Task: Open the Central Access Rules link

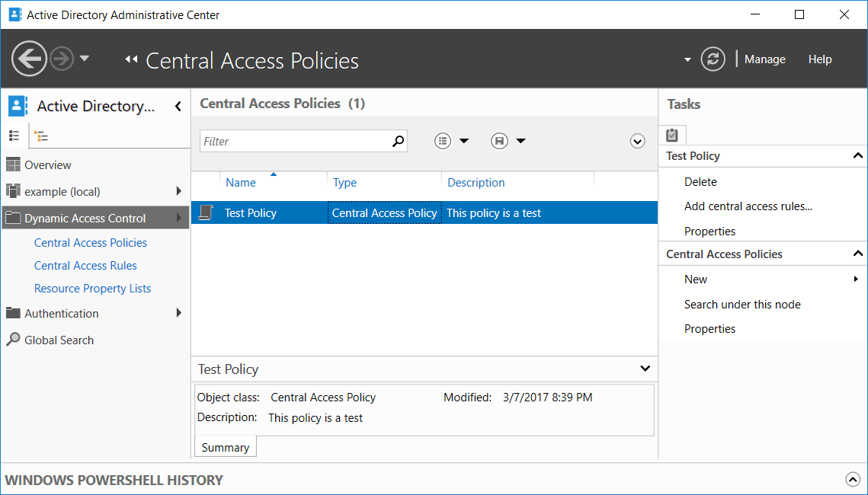Action: click(x=86, y=266)
